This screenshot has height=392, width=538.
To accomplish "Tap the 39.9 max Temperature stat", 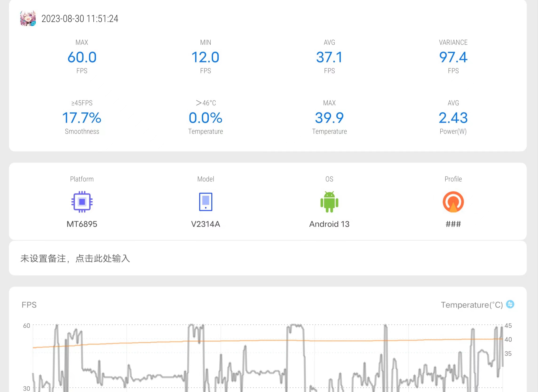I will point(329,118).
